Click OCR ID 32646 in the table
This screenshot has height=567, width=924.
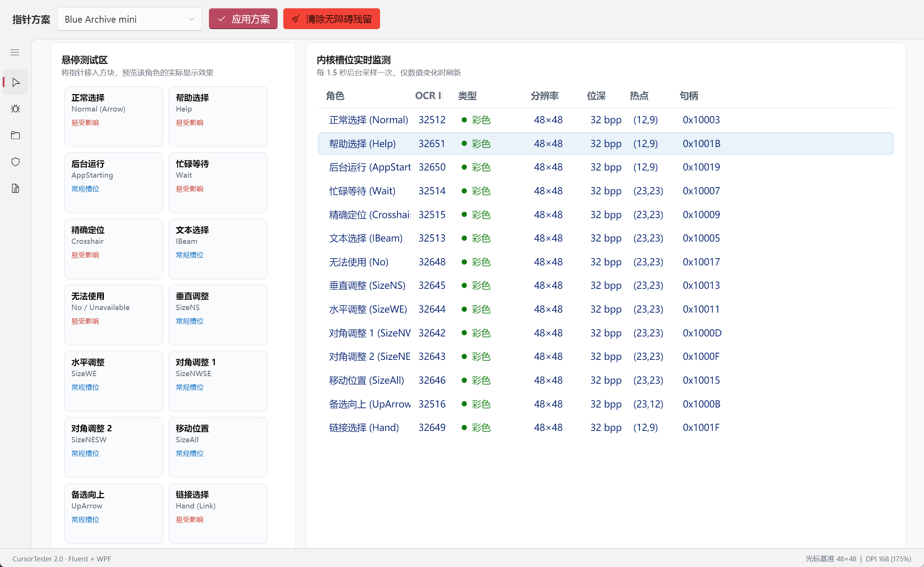(x=432, y=380)
